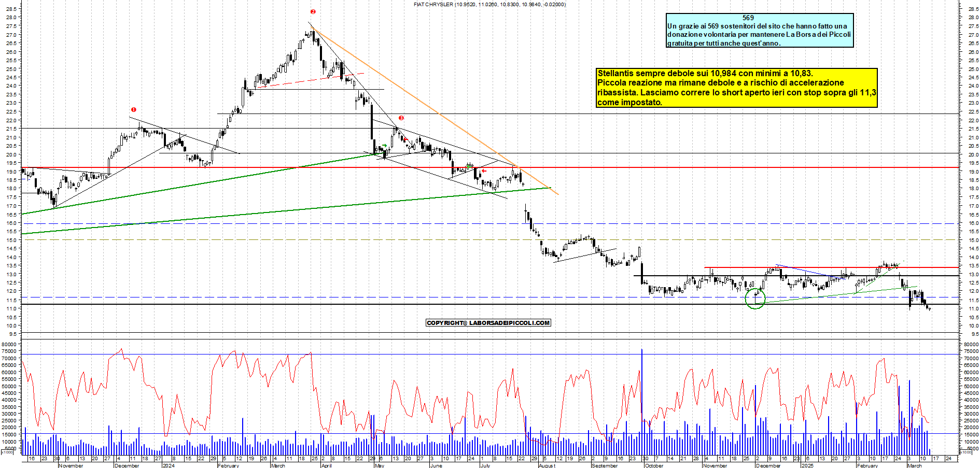Click the green circle highlighting the December low
This screenshot has width=980, height=468.
coord(755,299)
